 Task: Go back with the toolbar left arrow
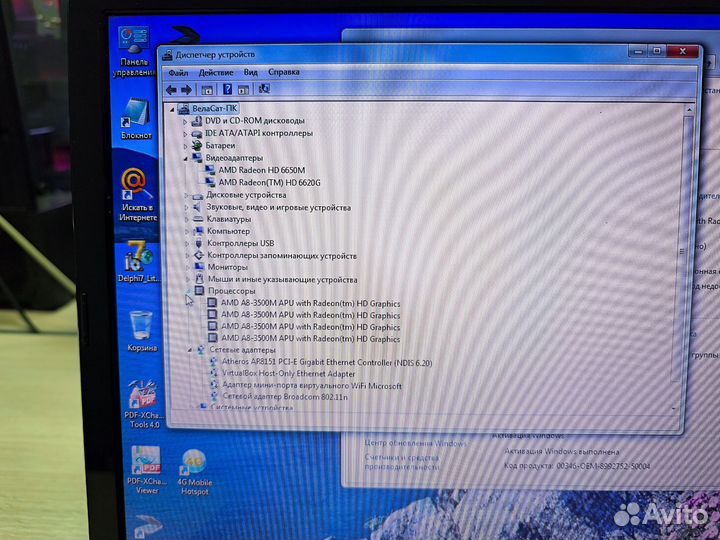click(171, 90)
